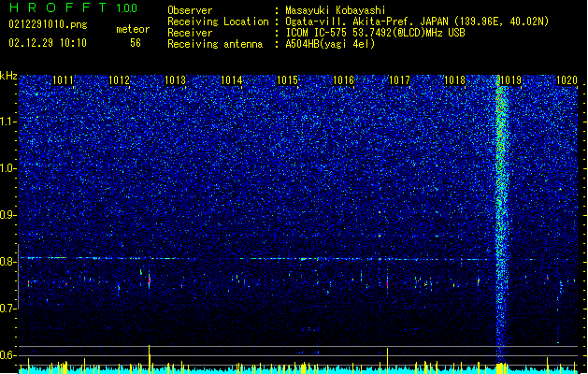Click the 1013 time axis marker
The height and width of the screenshot is (374, 588).
175,80
